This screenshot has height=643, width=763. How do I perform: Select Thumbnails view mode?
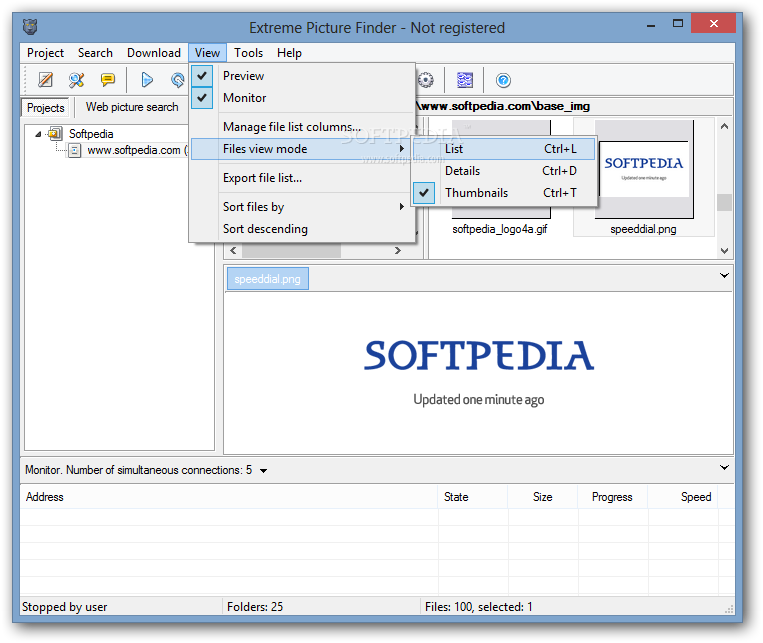pyautogui.click(x=504, y=193)
